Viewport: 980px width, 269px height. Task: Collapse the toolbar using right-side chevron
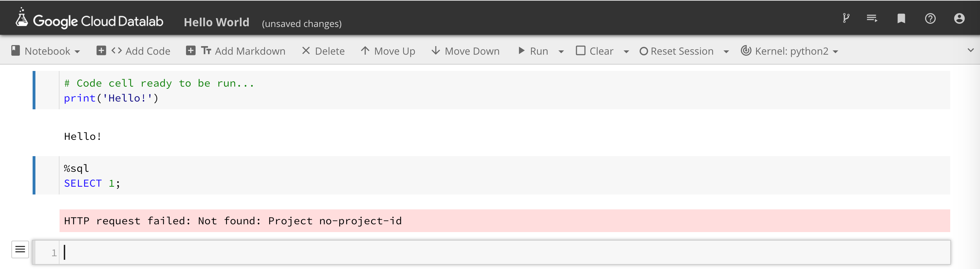970,50
